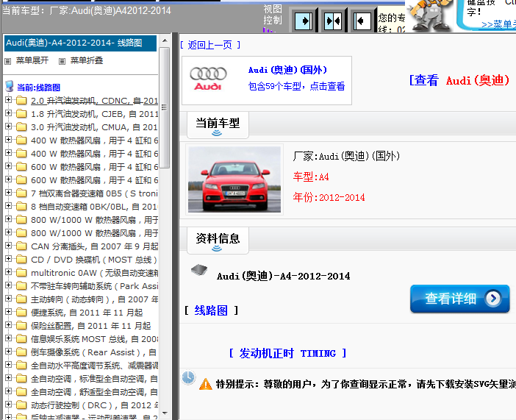516x420 pixels.
Task: Click the expand-right view control arrow button
Action: coord(304,21)
